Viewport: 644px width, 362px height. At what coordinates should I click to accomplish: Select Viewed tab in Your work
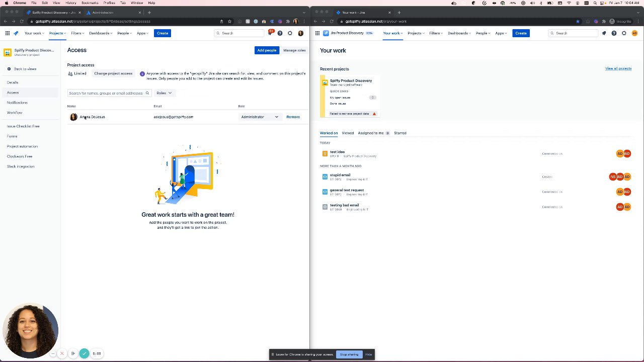click(348, 133)
